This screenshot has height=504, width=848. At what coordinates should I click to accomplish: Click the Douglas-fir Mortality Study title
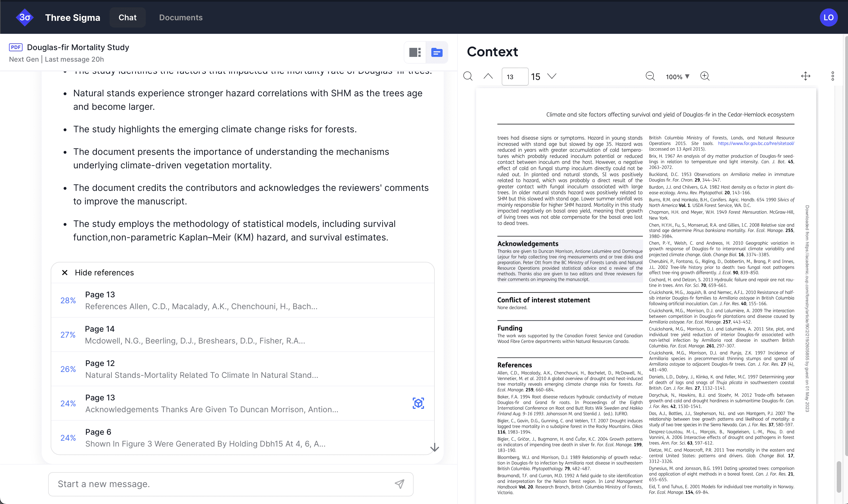click(78, 47)
